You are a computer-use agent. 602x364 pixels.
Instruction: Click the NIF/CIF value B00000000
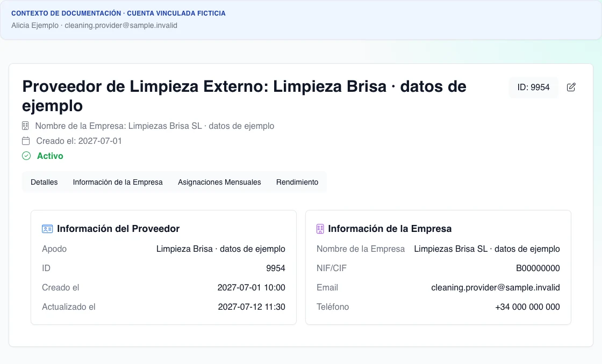pos(538,268)
